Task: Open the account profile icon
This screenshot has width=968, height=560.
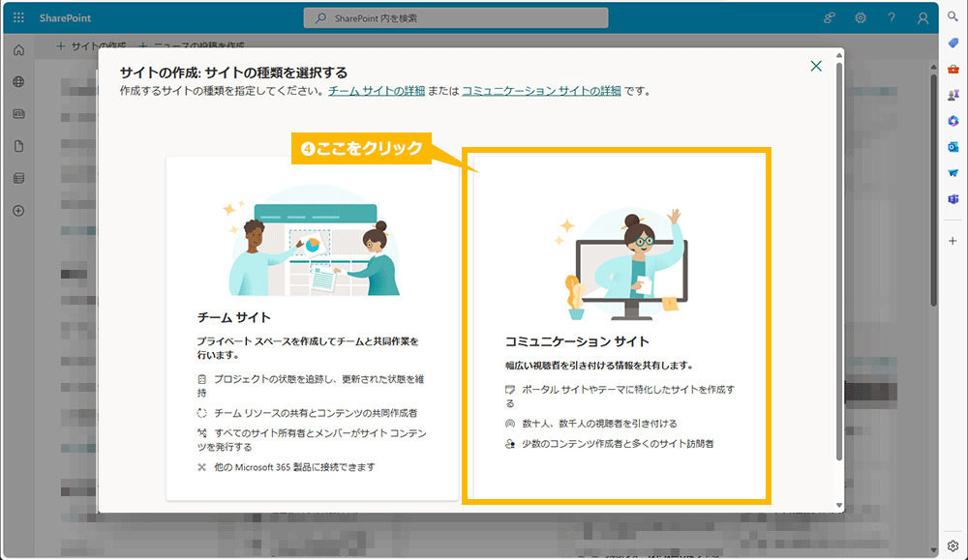Action: (923, 18)
